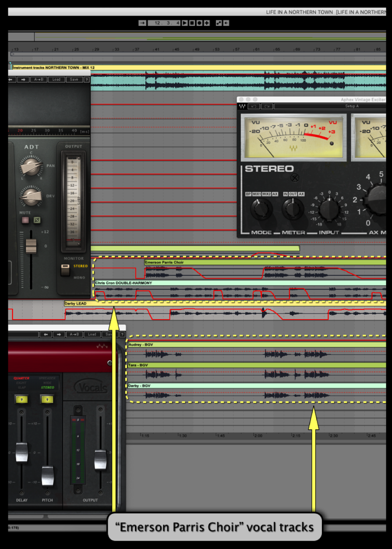The image size is (392, 549).
Task: Click the A→B compare button in the Vocals plugin
Action: click(75, 334)
